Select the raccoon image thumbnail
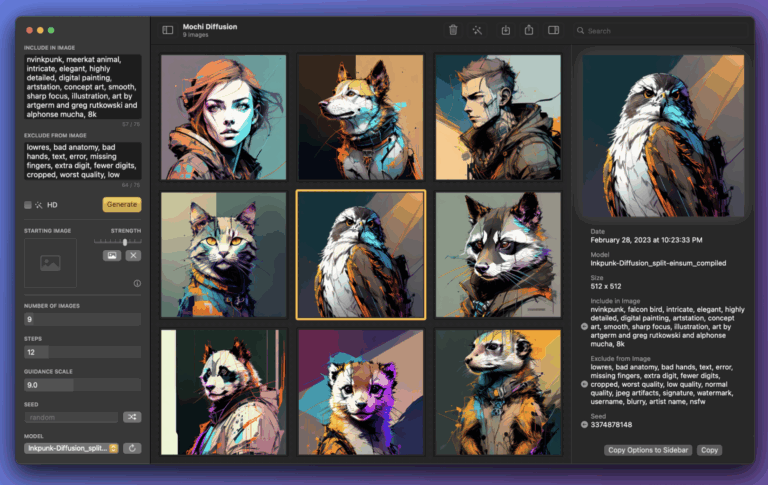This screenshot has width=768, height=485. point(498,254)
